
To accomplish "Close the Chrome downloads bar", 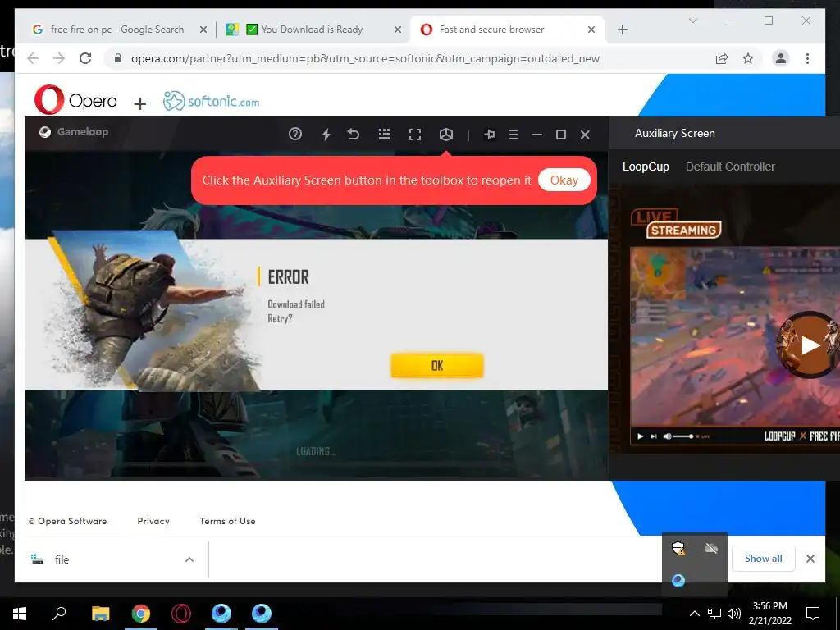I will coord(810,559).
